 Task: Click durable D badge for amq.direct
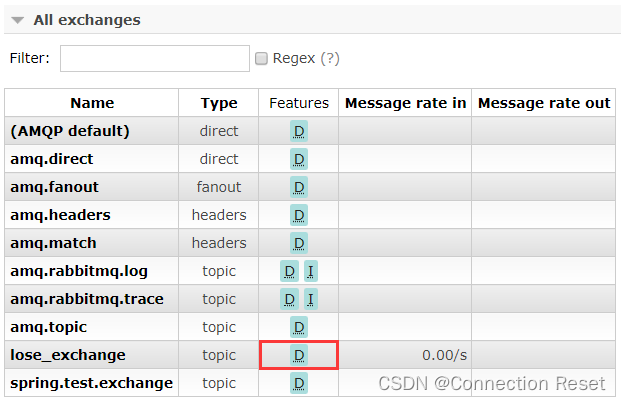(299, 159)
